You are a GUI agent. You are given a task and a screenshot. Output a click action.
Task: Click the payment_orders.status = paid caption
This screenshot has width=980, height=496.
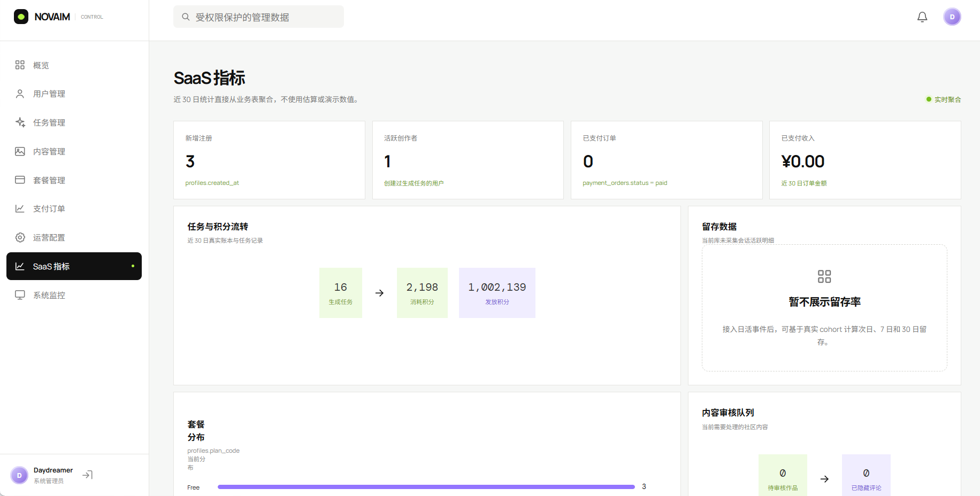point(625,183)
